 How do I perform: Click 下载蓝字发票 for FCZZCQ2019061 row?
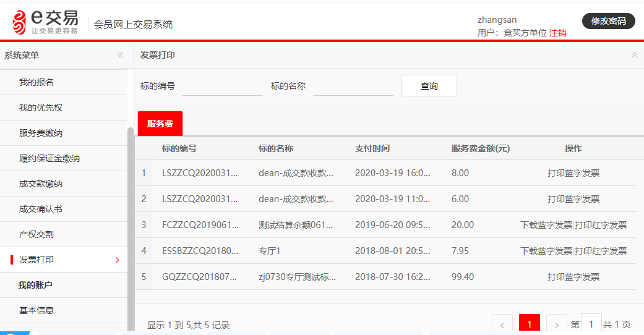click(x=546, y=225)
